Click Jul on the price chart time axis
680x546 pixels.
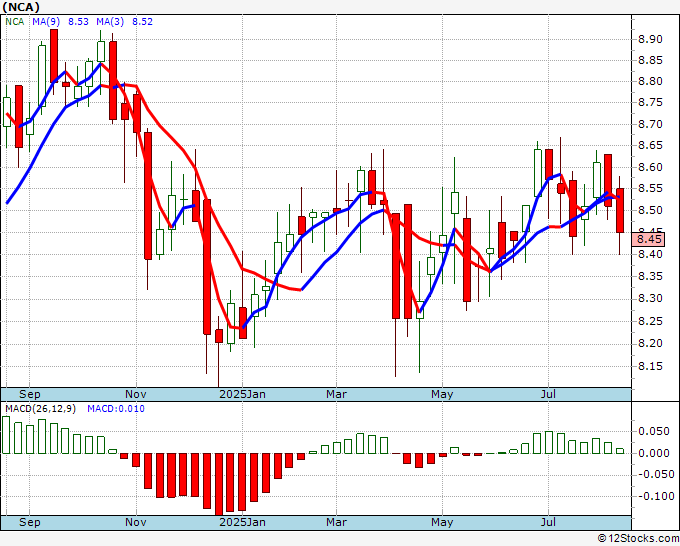tap(549, 394)
